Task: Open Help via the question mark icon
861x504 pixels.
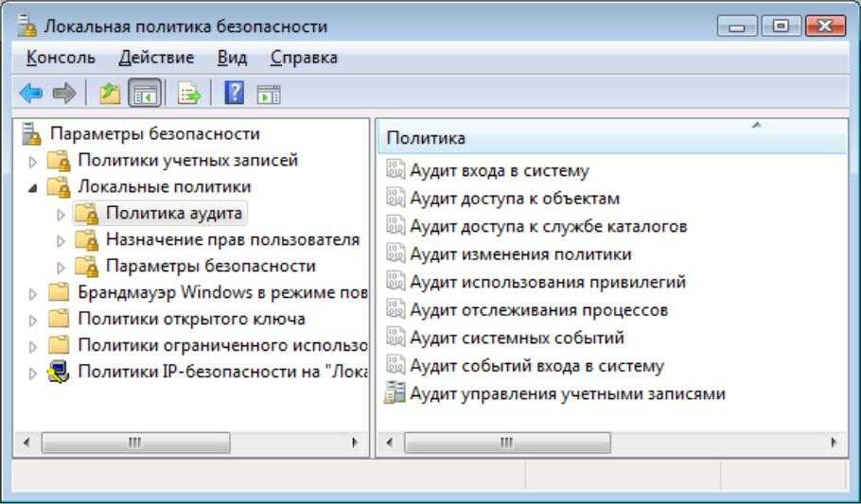Action: click(235, 93)
